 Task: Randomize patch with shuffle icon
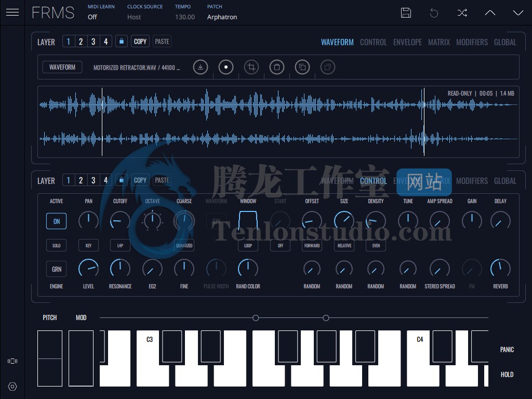click(462, 13)
